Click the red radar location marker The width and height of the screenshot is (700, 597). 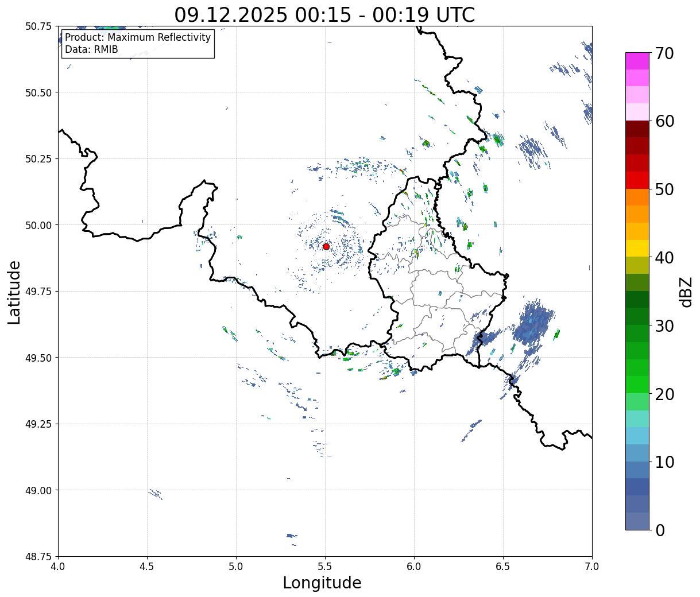pos(326,246)
